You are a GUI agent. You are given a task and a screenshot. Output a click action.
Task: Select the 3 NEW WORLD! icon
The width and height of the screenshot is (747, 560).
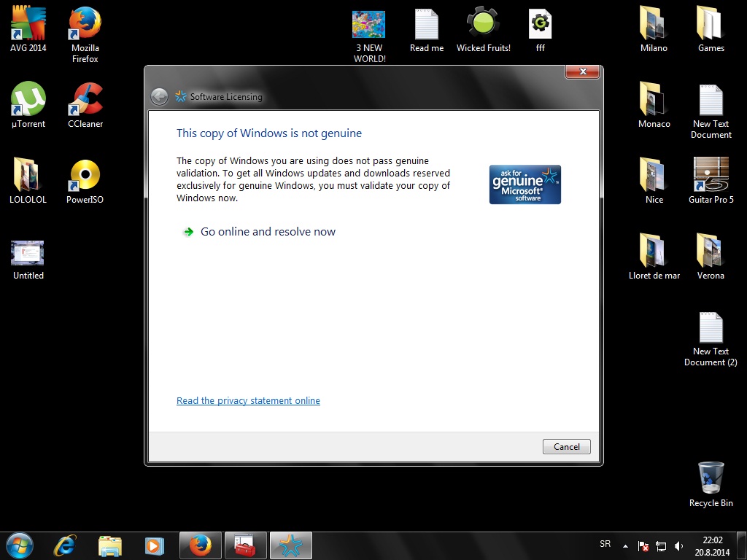coord(369,36)
